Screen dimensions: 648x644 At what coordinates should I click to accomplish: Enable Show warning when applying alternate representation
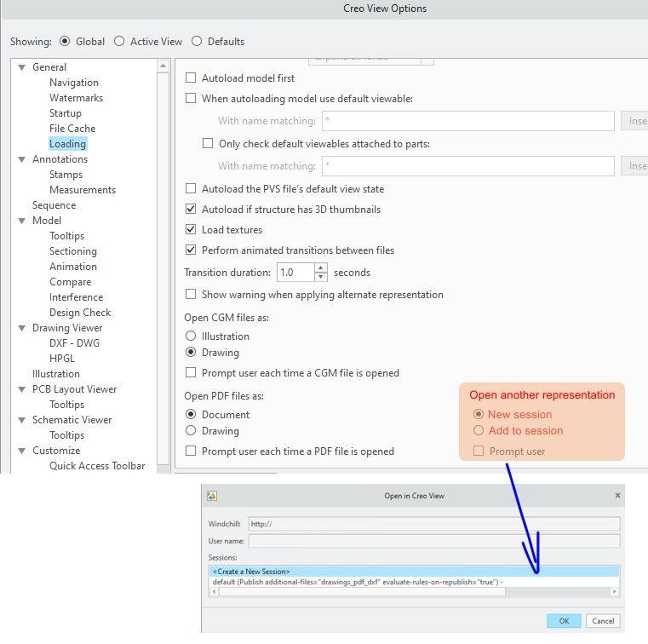[x=191, y=294]
